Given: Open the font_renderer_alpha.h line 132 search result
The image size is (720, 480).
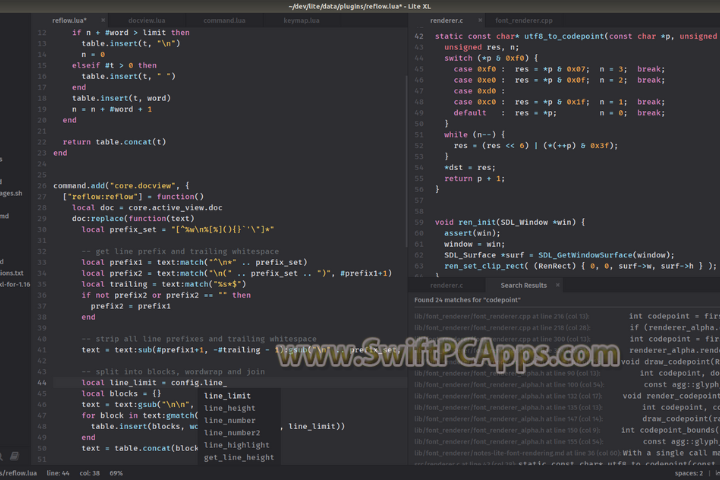Looking at the screenshot, I should click(x=508, y=396).
